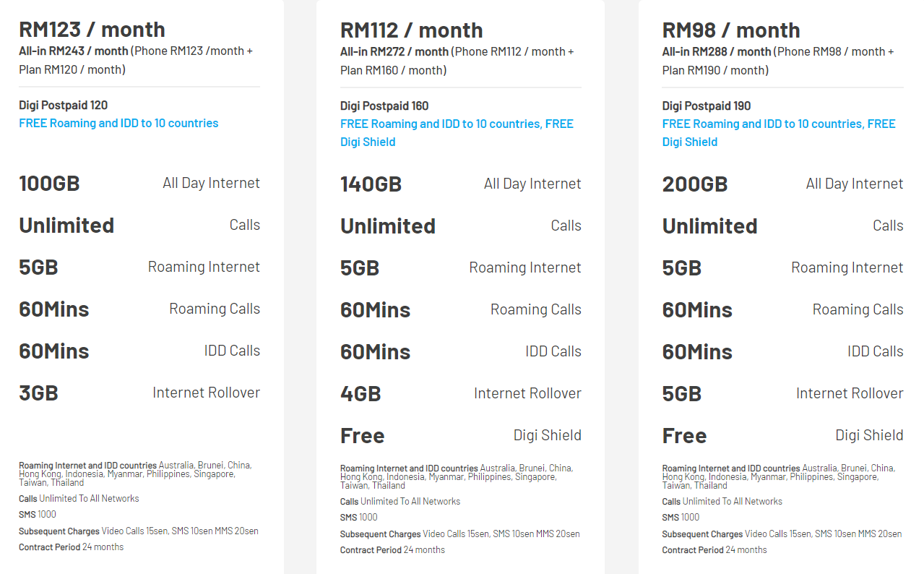Select the RM123 / month price heading
Screen dimensions: 924x574
tap(92, 30)
